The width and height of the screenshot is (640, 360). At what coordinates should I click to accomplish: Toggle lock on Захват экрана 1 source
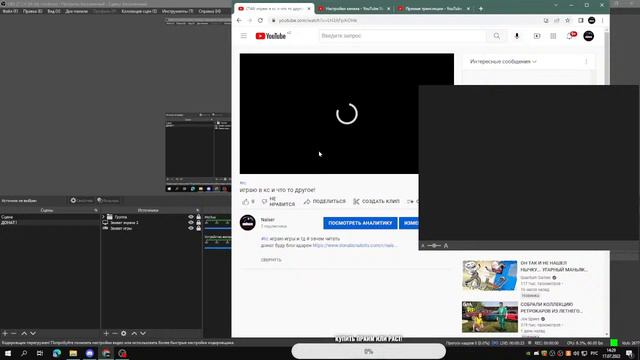click(198, 223)
